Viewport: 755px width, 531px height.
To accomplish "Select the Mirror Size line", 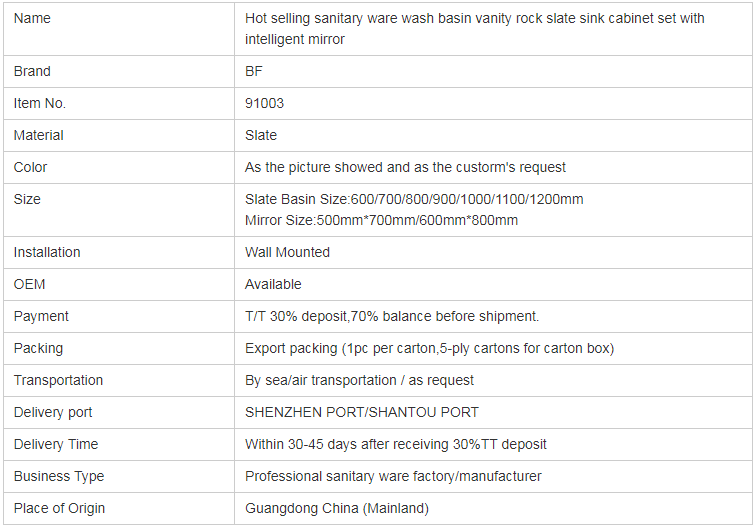I will coord(381,220).
